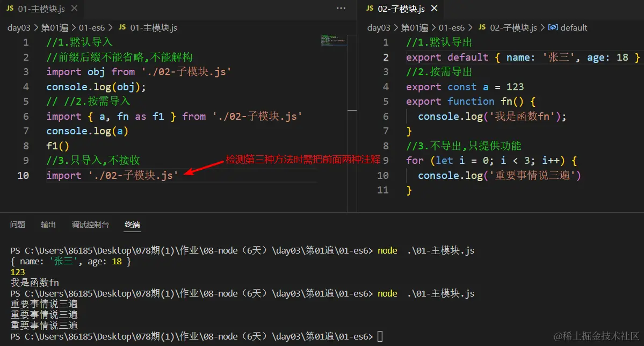Click the first 'node .\01-主模块.js' command in terminal

[x=426, y=251]
